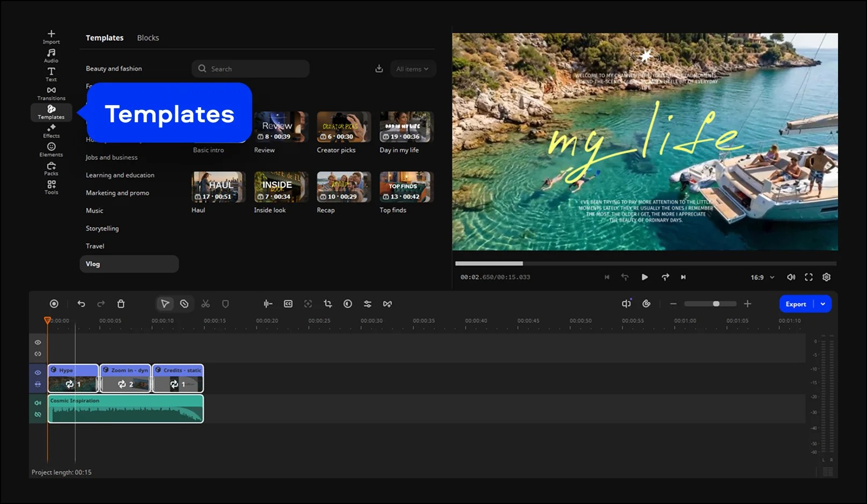Toggle visibility of the top track
This screenshot has height=504, width=867.
pos(38,342)
